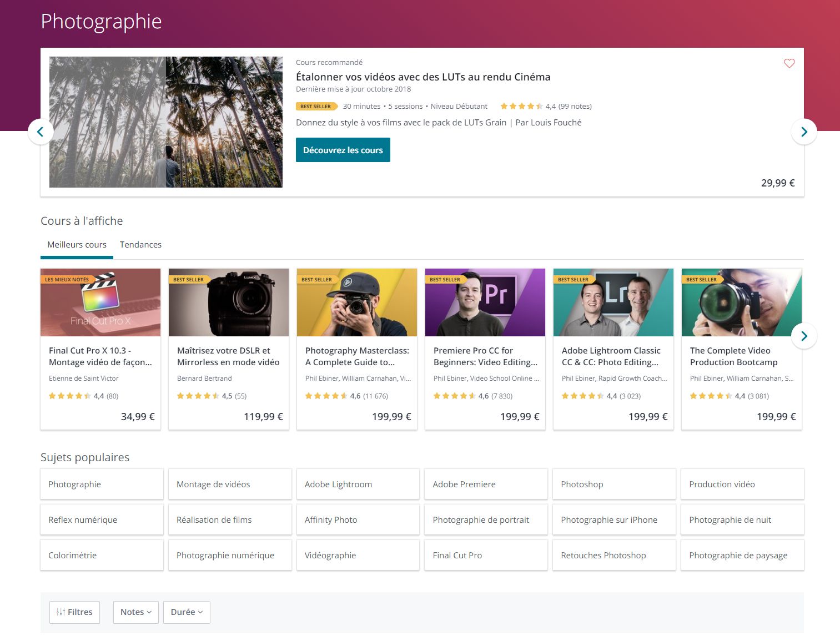This screenshot has width=840, height=641.
Task: Click the Bernard Bertrand author name
Action: pos(204,378)
